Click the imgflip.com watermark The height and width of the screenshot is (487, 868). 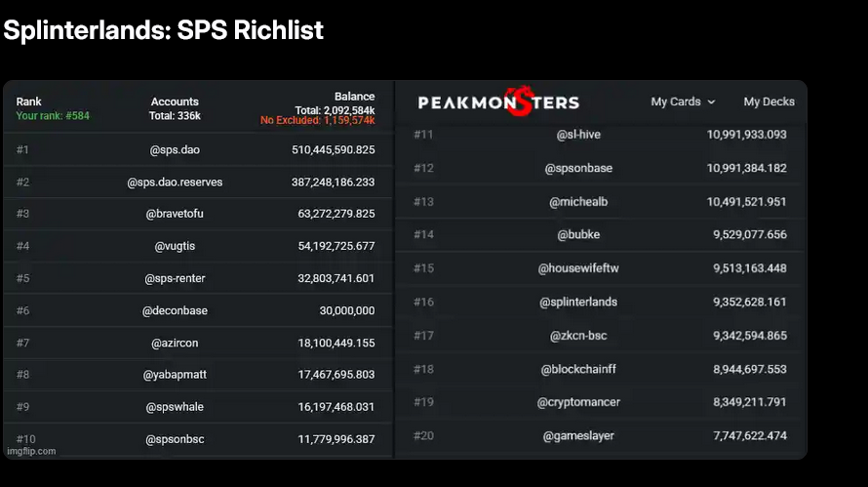pyautogui.click(x=31, y=451)
